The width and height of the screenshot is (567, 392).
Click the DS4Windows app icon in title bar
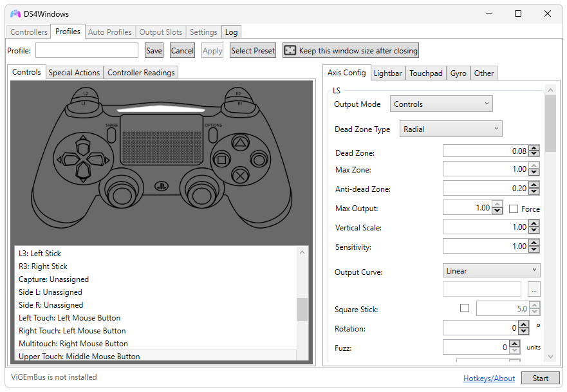[x=15, y=14]
